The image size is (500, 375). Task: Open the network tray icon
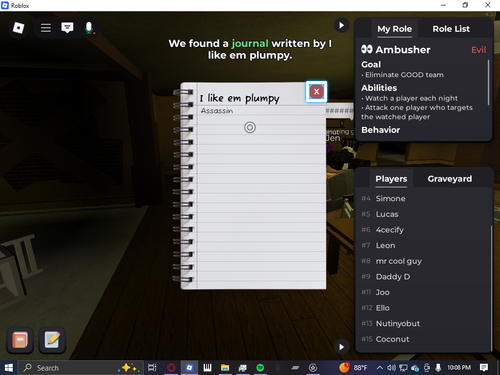[x=403, y=368]
